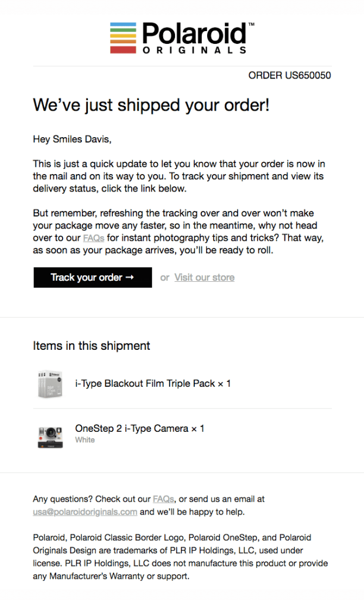Open the FAQs link in the footer
The width and height of the screenshot is (364, 600).
[163, 499]
